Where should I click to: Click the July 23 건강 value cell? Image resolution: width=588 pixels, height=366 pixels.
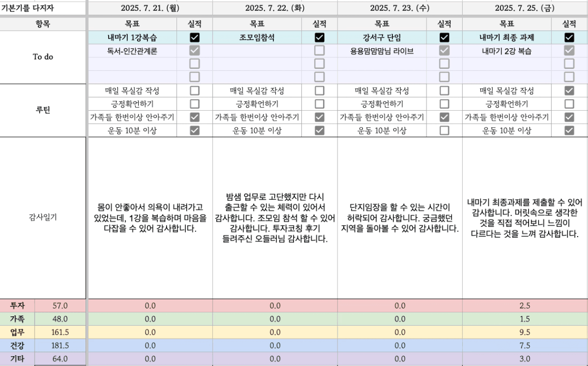point(400,345)
